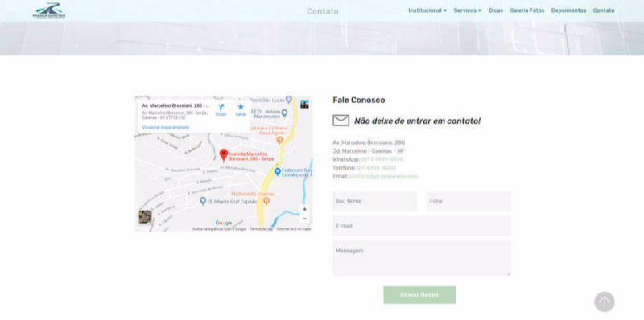Click the Fone input field
644x320 pixels.
469,202
